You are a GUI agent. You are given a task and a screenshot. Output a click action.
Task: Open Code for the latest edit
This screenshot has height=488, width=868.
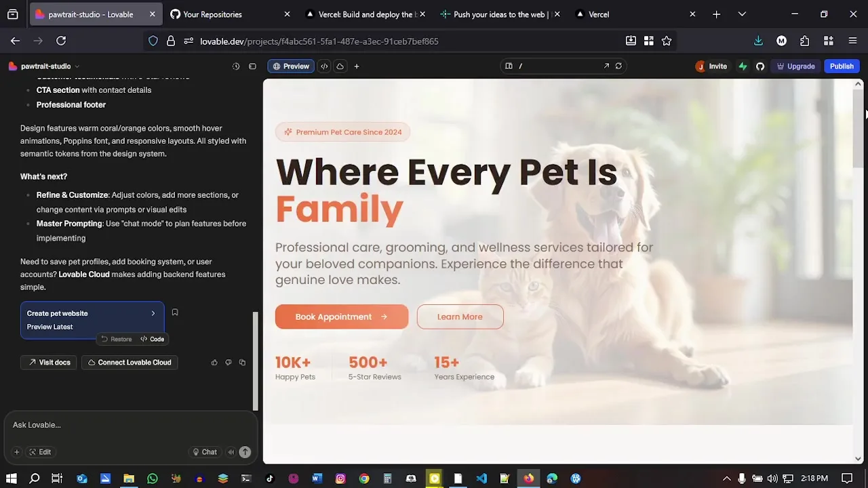152,339
